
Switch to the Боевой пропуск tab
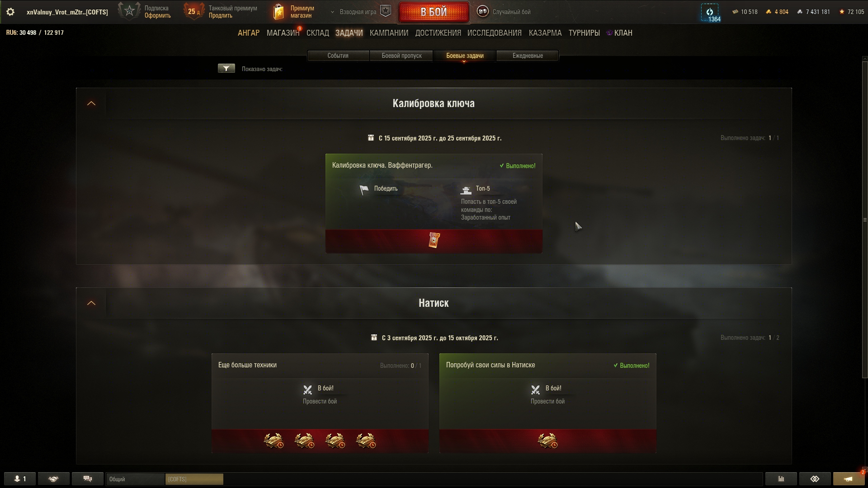click(401, 56)
